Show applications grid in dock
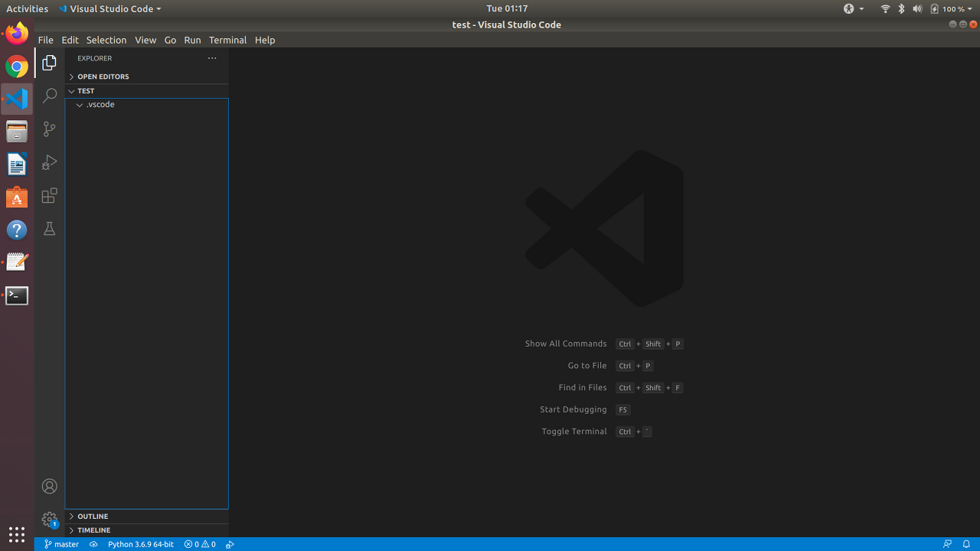The height and width of the screenshot is (551, 980). (x=17, y=534)
